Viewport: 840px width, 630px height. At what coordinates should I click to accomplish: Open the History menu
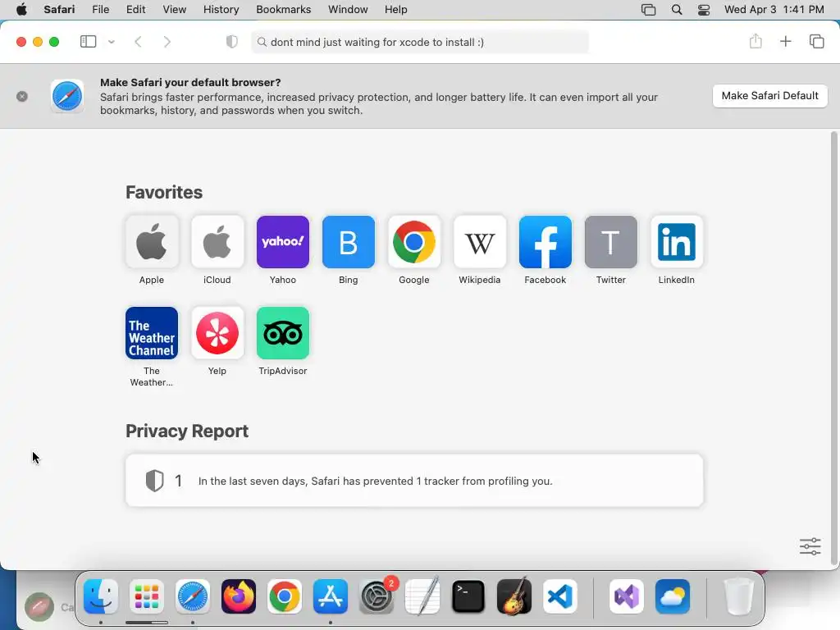221,10
